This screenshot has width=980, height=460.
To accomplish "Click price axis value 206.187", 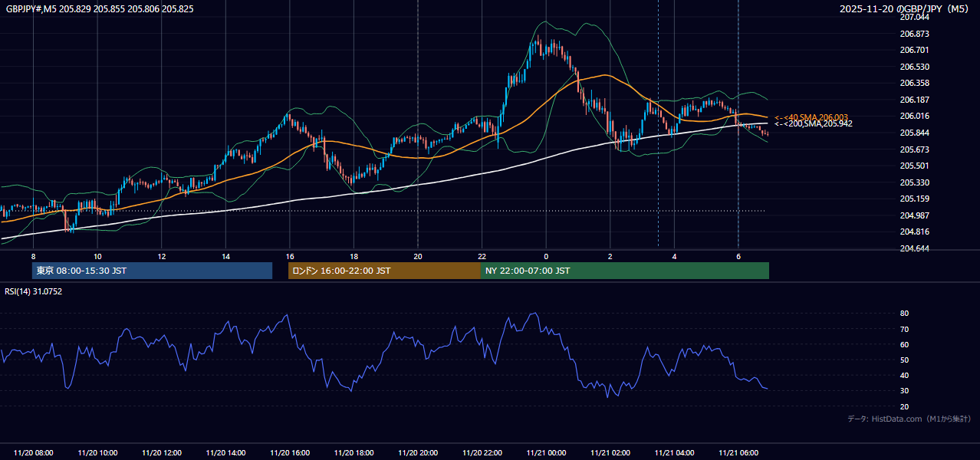I will (x=915, y=100).
